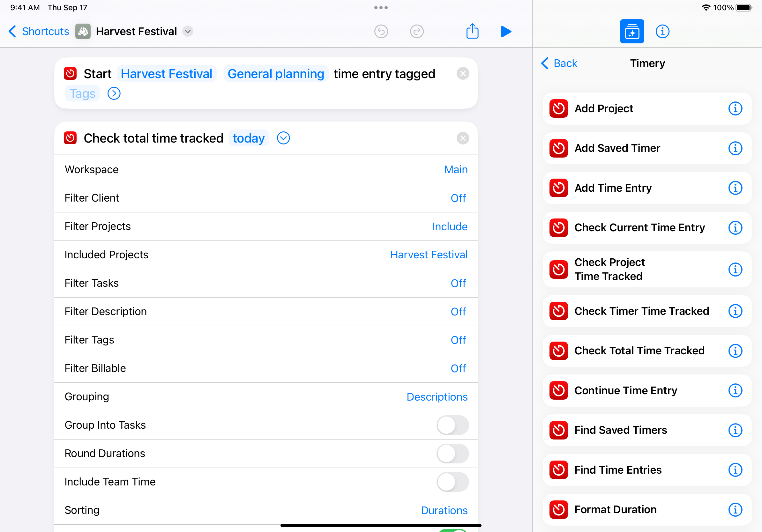Add the Find Time Entries action
Image resolution: width=762 pixels, height=532 pixels.
647,470
